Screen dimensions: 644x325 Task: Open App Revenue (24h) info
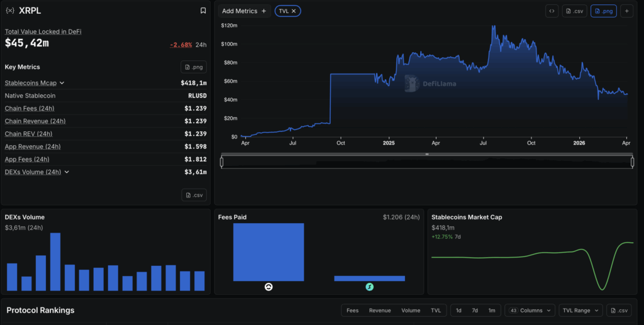33,146
